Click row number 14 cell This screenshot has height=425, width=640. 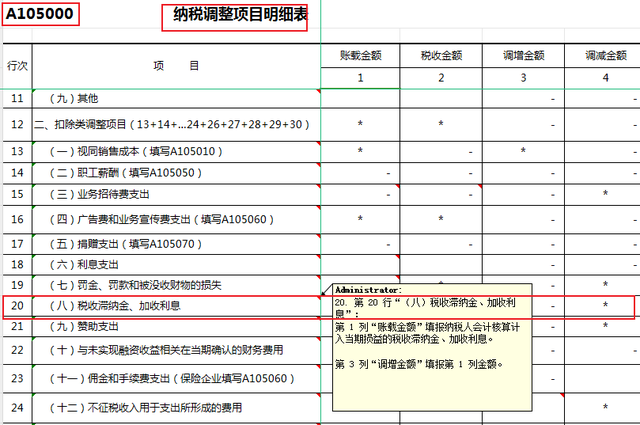[x=17, y=173]
